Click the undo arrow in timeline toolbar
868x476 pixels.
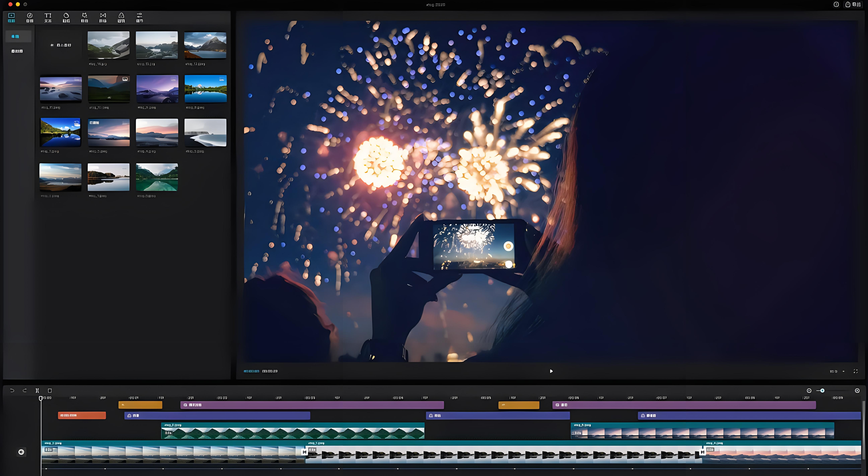(12, 390)
